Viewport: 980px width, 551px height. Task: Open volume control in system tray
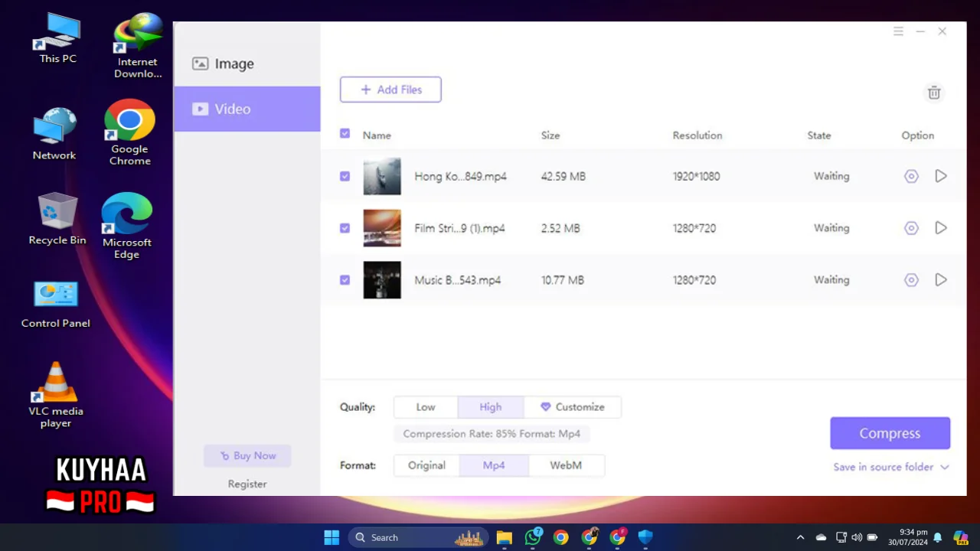coord(857,537)
